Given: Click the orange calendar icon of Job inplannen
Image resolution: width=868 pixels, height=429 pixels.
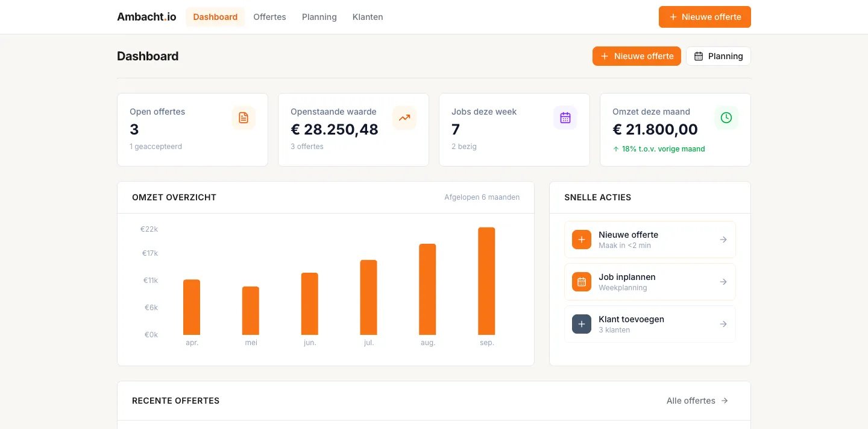Looking at the screenshot, I should pos(582,282).
